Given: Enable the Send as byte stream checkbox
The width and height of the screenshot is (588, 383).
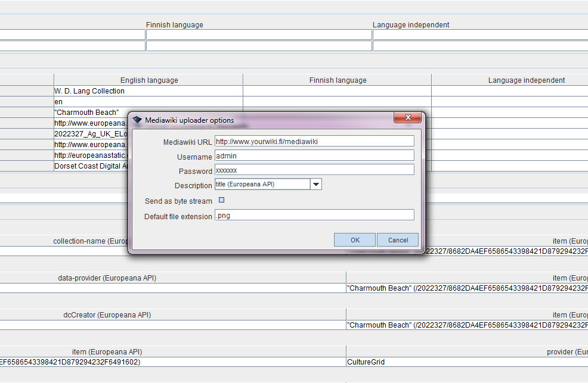Looking at the screenshot, I should [221, 201].
